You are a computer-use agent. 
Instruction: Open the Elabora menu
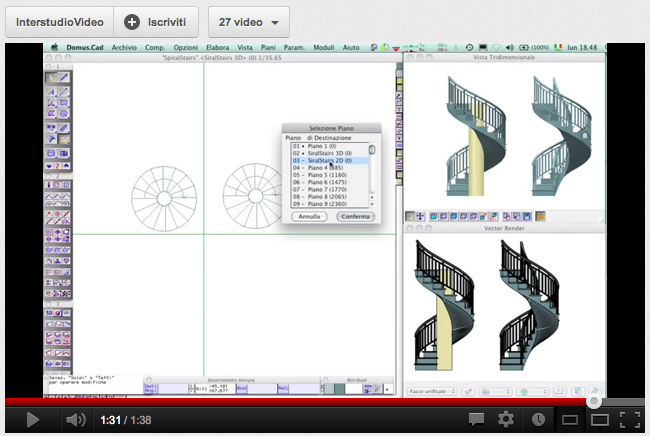(218, 47)
